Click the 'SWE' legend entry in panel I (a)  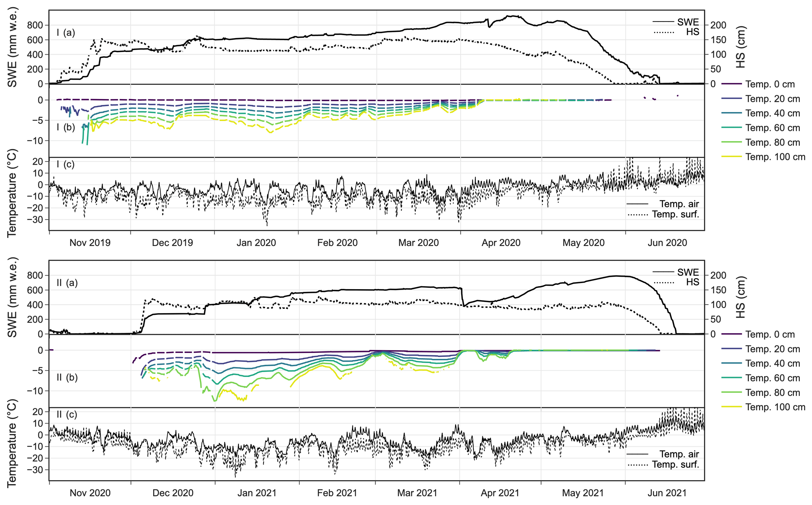click(x=687, y=22)
